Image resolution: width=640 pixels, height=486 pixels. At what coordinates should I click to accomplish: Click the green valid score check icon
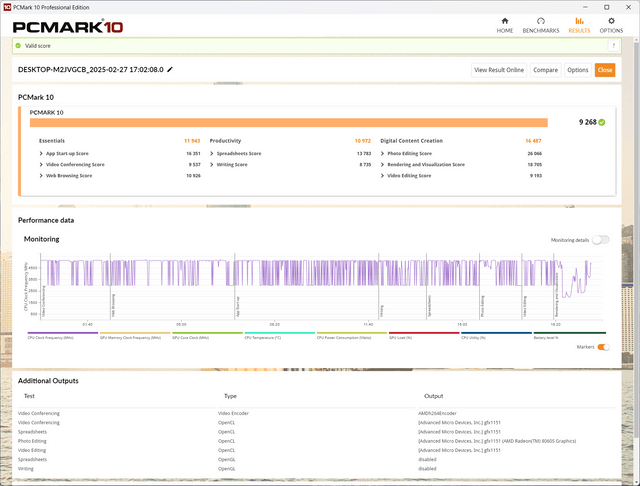click(x=18, y=46)
